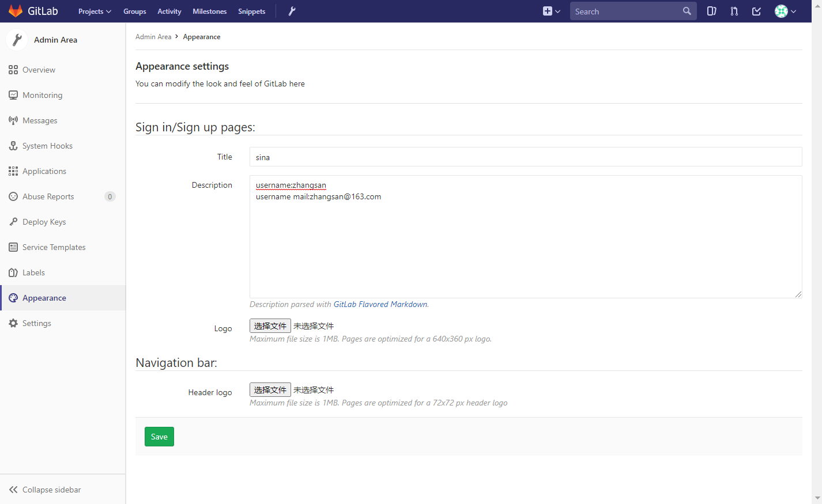Screen dimensions: 822x504
Task: Focus the Description text area
Action: [526, 237]
